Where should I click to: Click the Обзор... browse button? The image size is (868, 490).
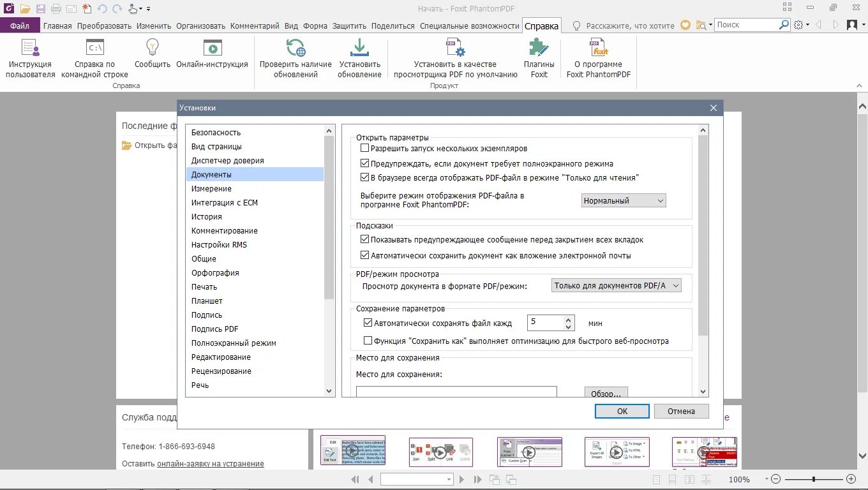click(606, 393)
